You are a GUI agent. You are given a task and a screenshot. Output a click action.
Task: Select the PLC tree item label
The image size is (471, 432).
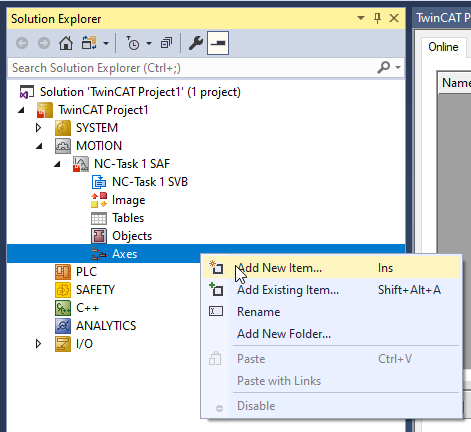point(86,272)
